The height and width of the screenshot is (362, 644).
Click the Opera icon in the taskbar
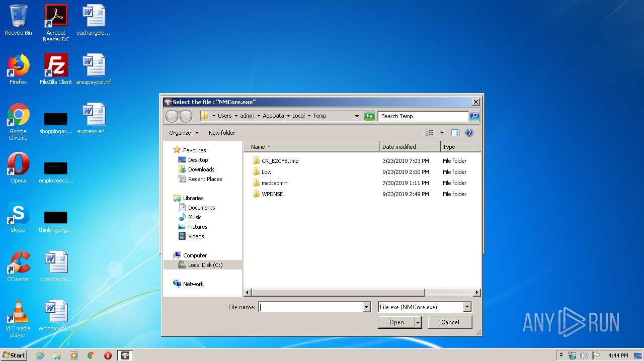coord(108,355)
